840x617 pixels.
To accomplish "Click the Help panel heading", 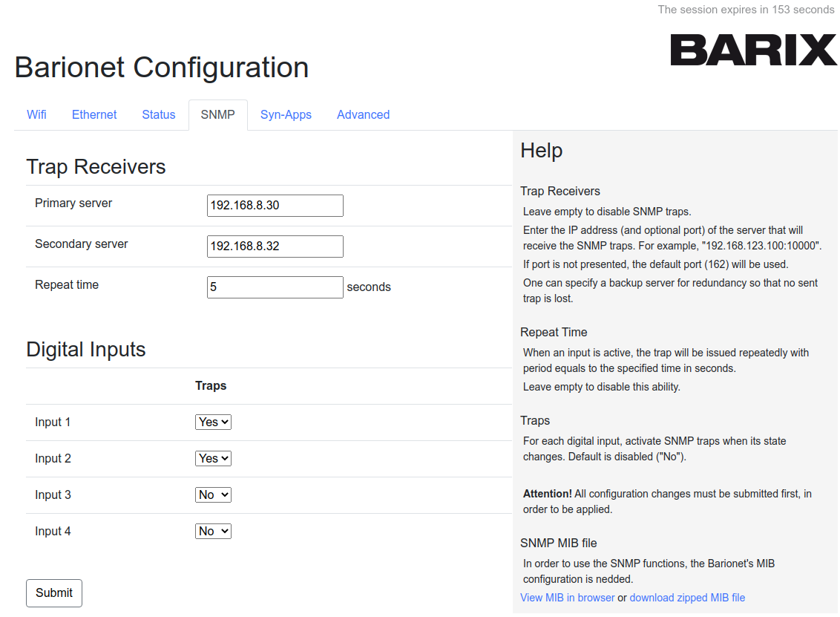I will pos(541,151).
